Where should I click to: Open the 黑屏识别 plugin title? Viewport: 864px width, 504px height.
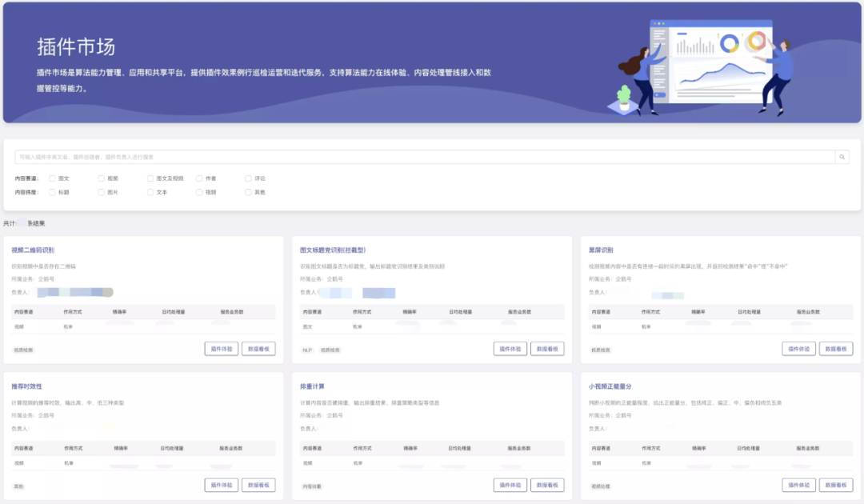[601, 250]
